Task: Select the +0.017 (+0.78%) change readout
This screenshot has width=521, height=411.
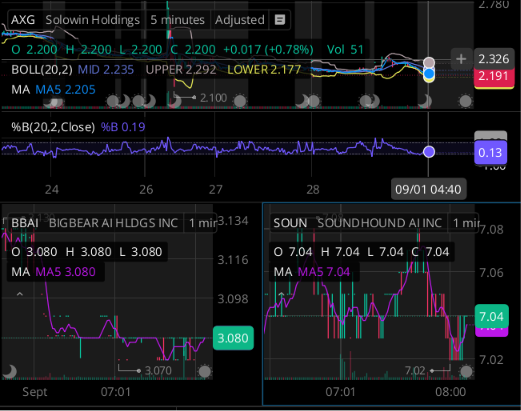Action: click(268, 50)
